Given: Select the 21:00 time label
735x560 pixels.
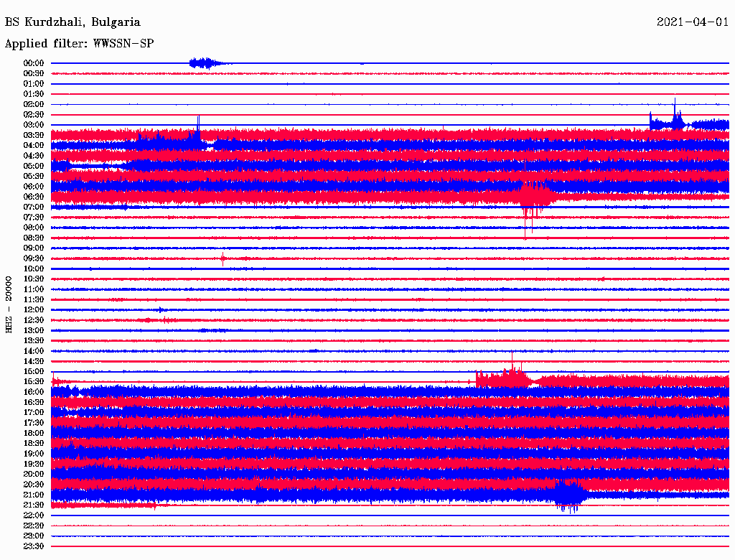Looking at the screenshot, I should point(34,495).
